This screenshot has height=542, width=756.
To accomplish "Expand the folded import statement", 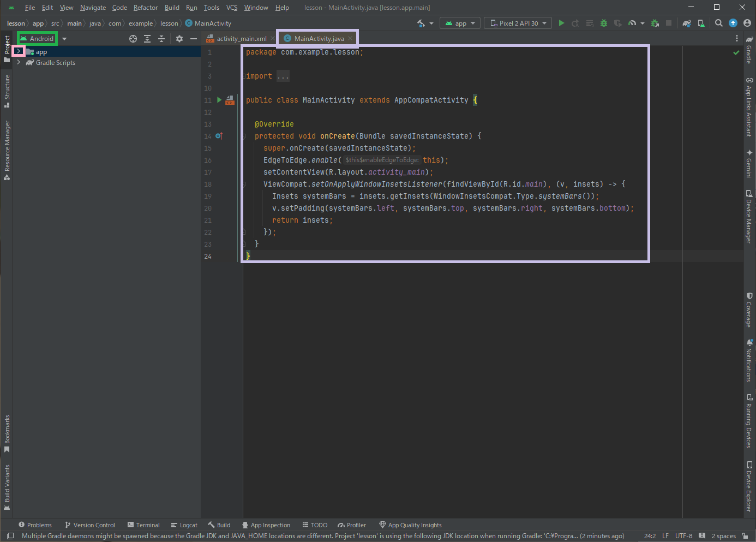I will [x=283, y=76].
